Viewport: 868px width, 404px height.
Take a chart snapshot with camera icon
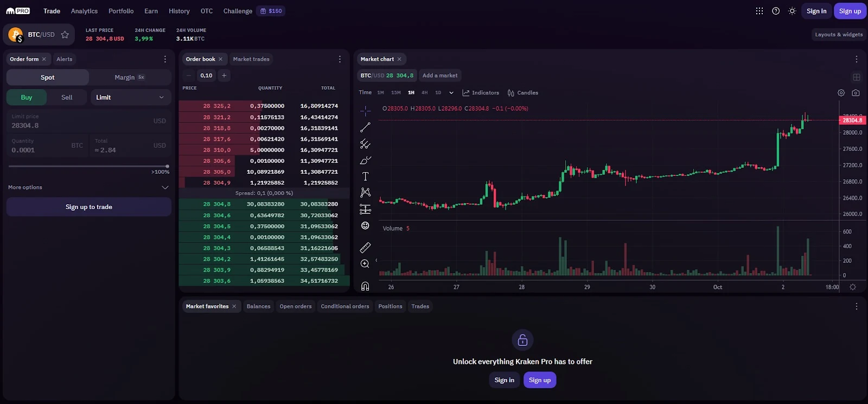click(x=856, y=93)
